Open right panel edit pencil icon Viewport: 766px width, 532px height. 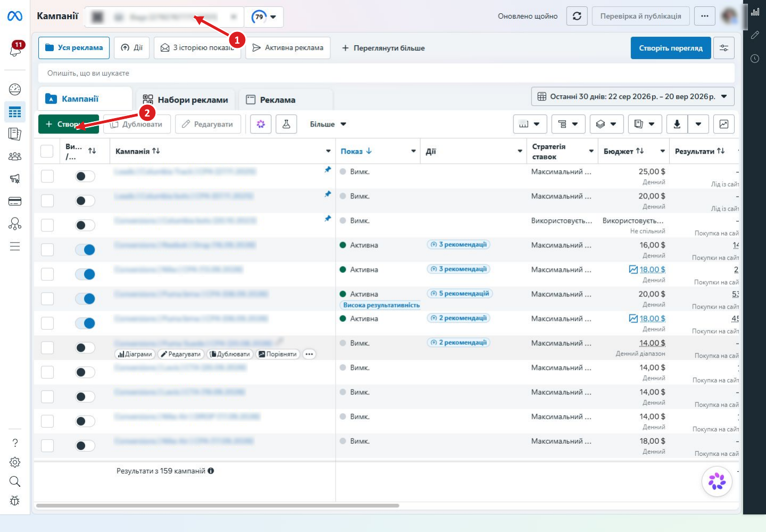(x=755, y=35)
